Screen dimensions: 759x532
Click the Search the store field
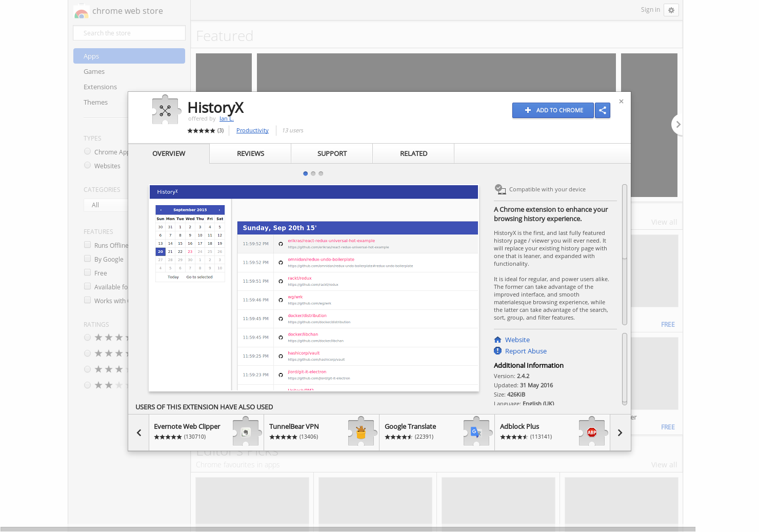[x=129, y=33]
